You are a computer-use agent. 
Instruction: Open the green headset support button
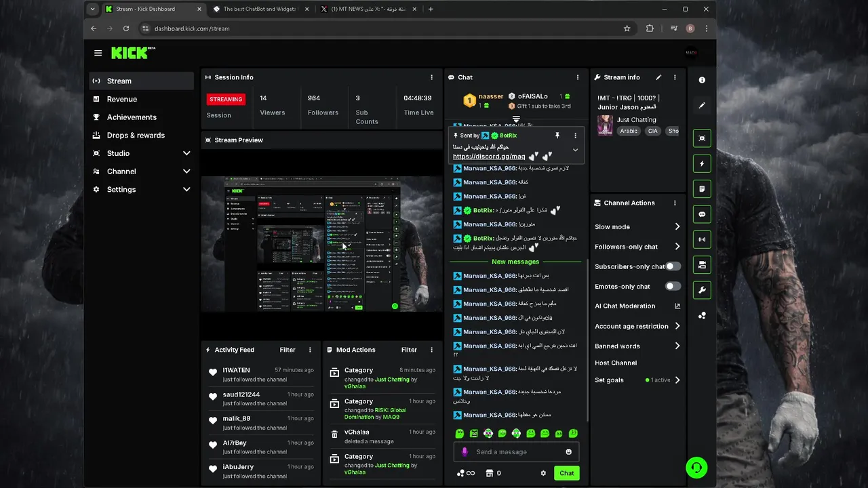(x=696, y=468)
